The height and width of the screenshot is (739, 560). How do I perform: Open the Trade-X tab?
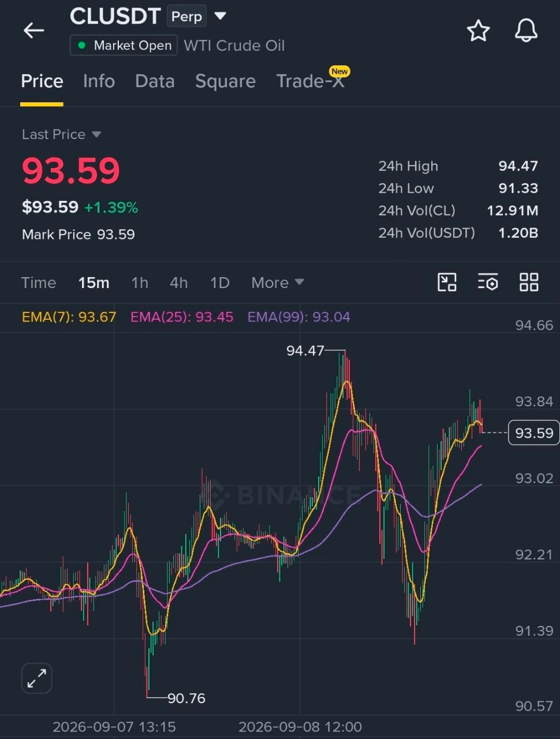pos(310,81)
